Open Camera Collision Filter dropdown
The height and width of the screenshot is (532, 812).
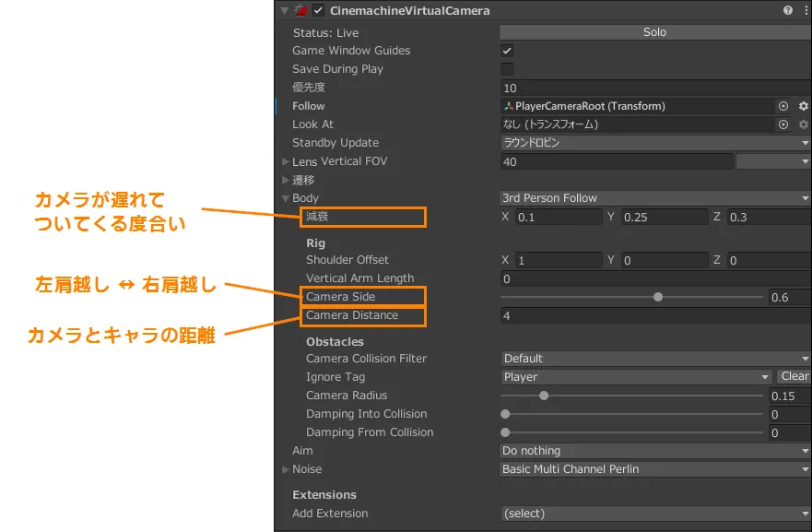tap(655, 359)
